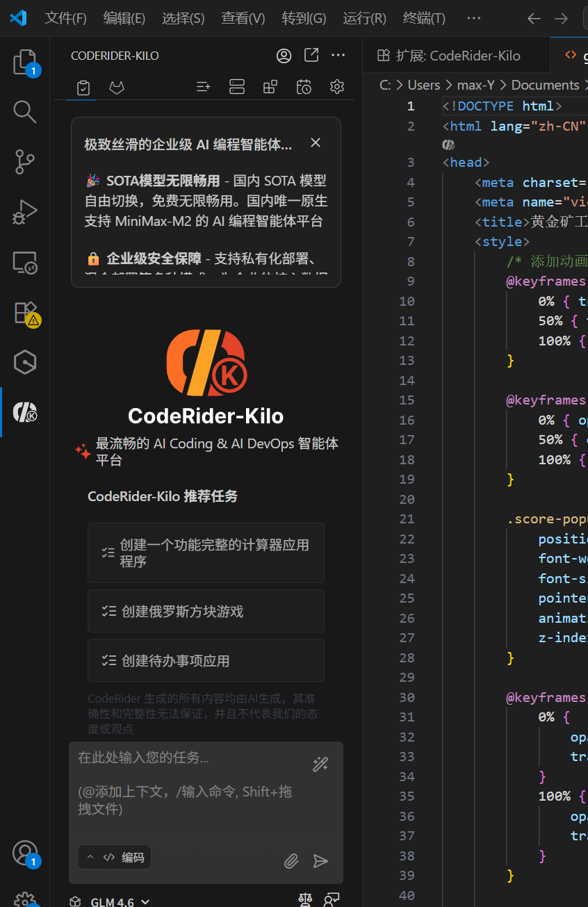Open the 选择(S) menu
The width and height of the screenshot is (588, 907).
click(x=183, y=19)
